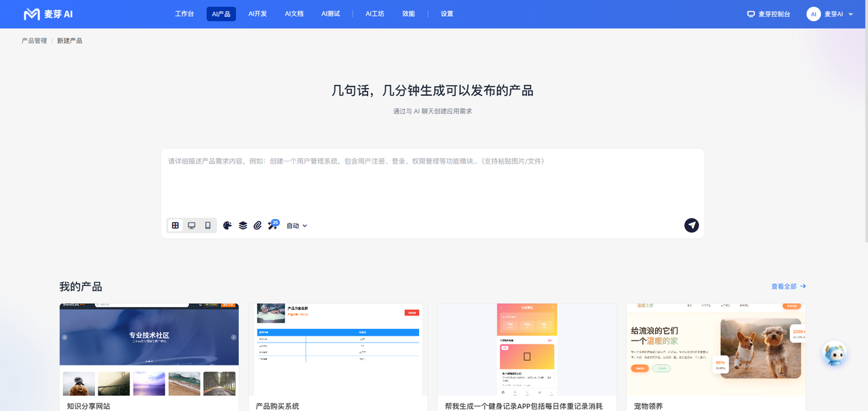Open the color palette theme picker

pos(228,225)
